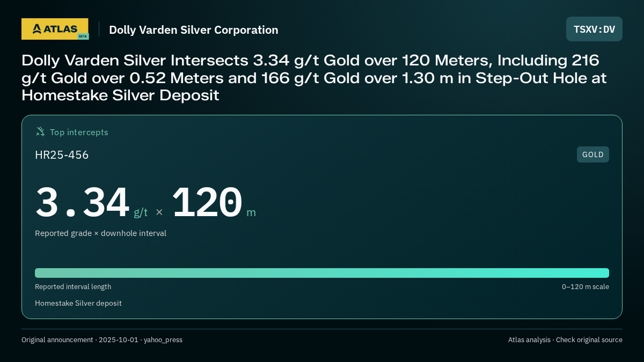Click the Top intercepts pick icon

[40, 131]
